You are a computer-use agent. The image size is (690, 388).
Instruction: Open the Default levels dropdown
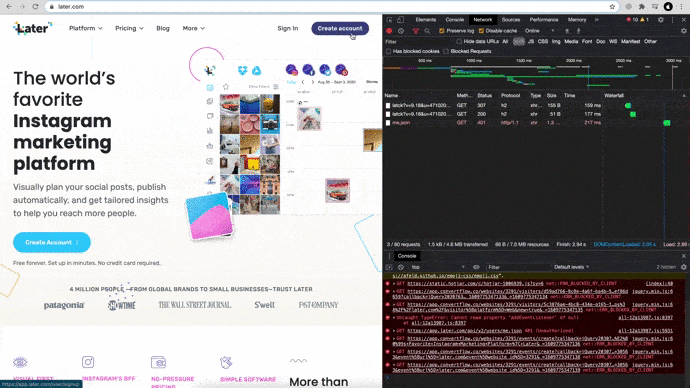571,267
